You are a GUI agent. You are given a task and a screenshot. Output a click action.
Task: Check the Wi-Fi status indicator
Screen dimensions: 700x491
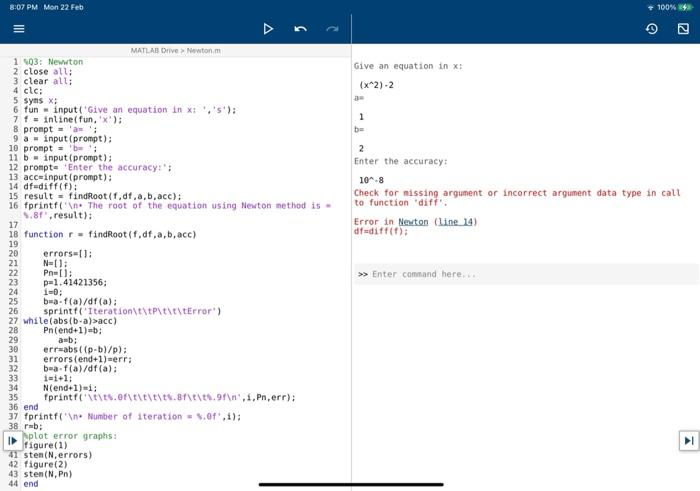tap(650, 7)
